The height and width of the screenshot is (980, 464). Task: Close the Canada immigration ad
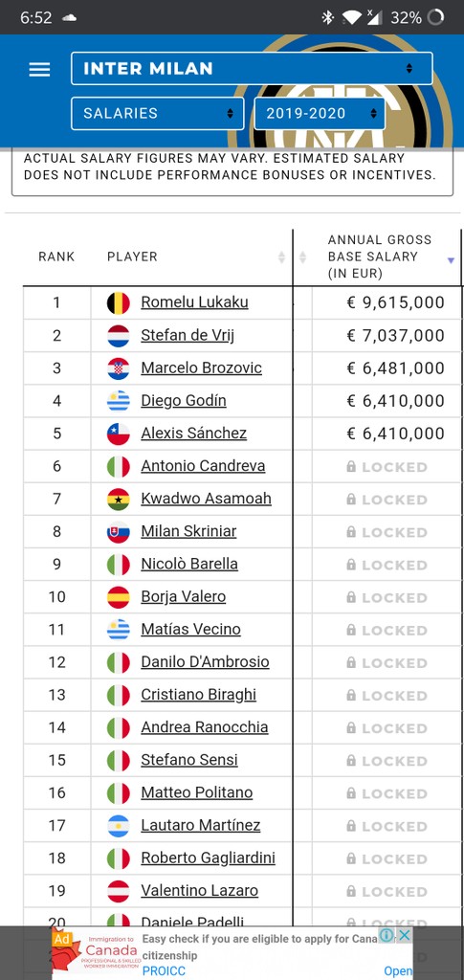point(406,935)
